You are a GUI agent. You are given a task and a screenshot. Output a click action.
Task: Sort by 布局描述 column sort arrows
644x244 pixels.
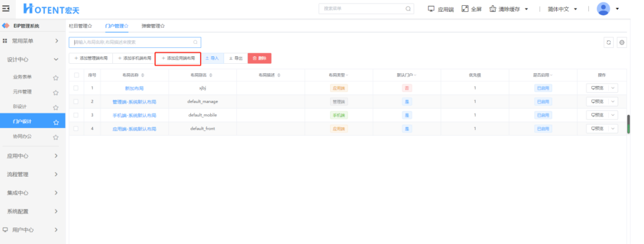[279, 75]
